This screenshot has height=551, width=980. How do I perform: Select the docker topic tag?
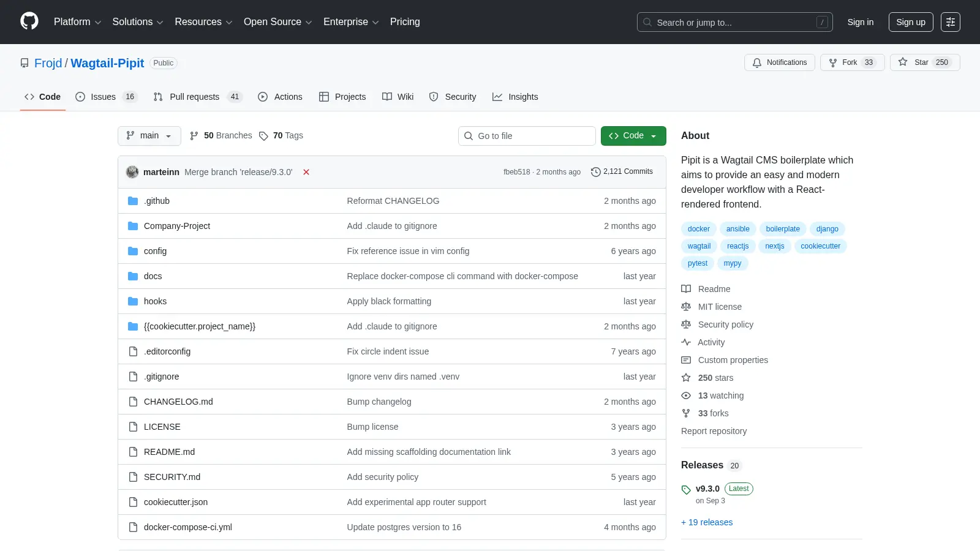698,229
